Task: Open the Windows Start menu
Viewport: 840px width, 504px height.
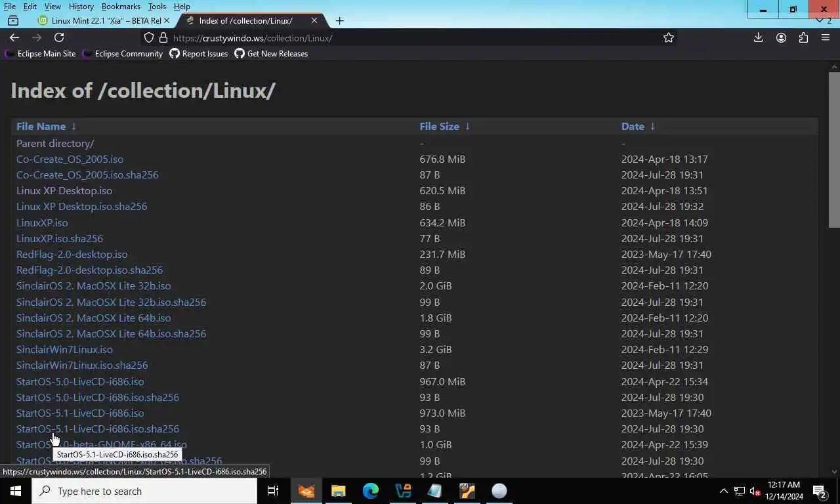Action: click(x=16, y=491)
